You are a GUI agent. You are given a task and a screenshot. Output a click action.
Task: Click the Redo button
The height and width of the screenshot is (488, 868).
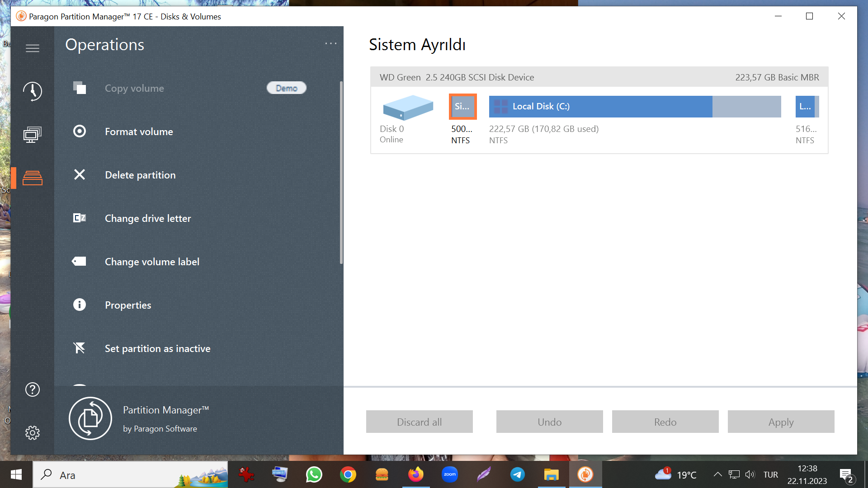coord(665,422)
